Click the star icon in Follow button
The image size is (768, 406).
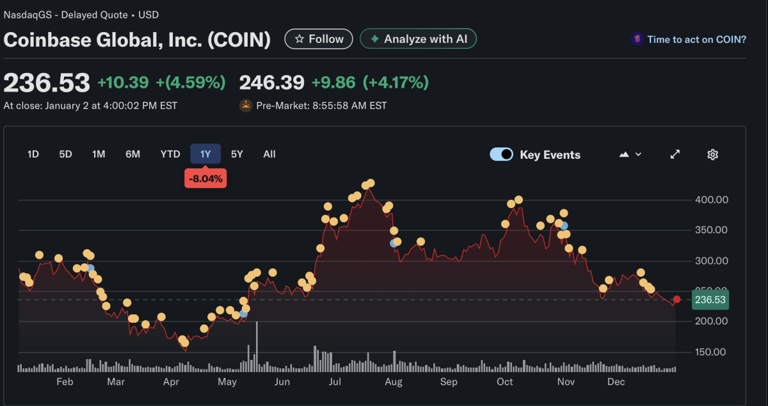click(299, 39)
